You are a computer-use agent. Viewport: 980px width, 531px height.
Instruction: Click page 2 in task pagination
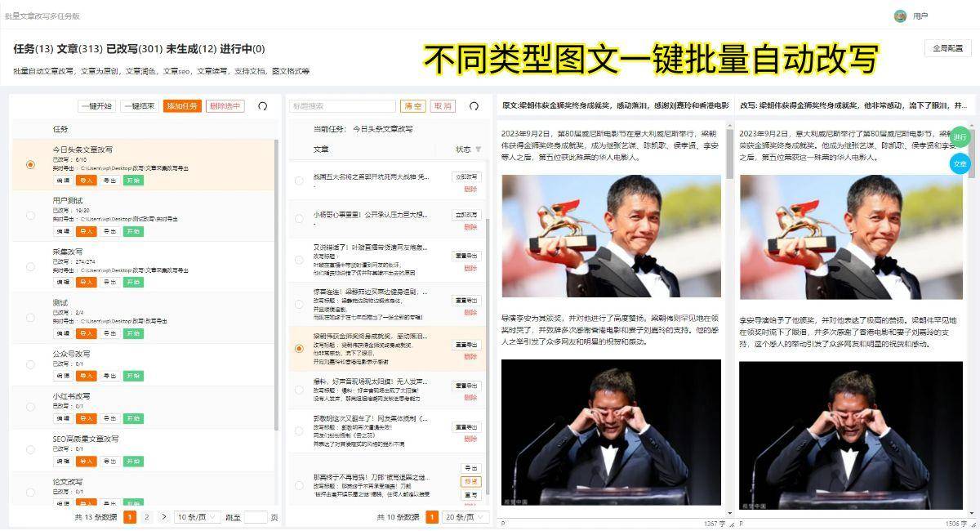point(146,517)
